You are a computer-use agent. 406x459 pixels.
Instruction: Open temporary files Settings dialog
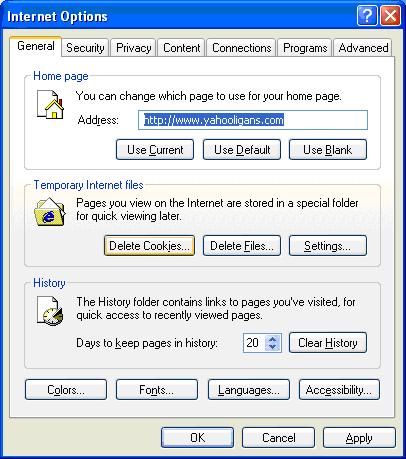pos(328,246)
